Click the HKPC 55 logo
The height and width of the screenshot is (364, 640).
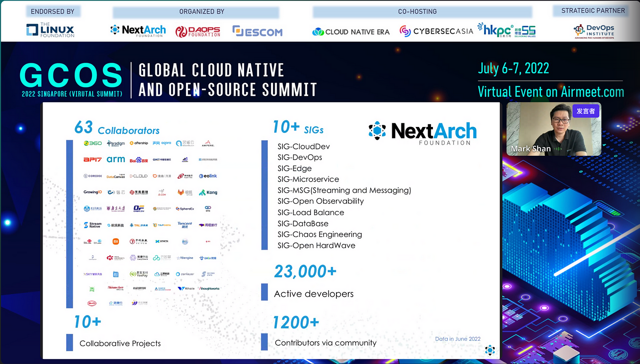pos(507,30)
